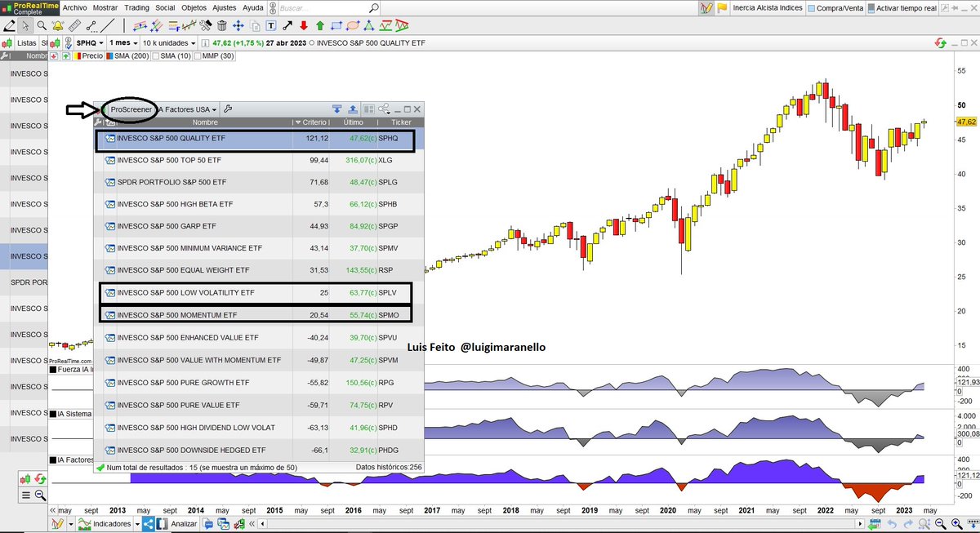Screen dimensions: 980x533
Task: Delete objects with trash can icon
Action: click(x=221, y=26)
